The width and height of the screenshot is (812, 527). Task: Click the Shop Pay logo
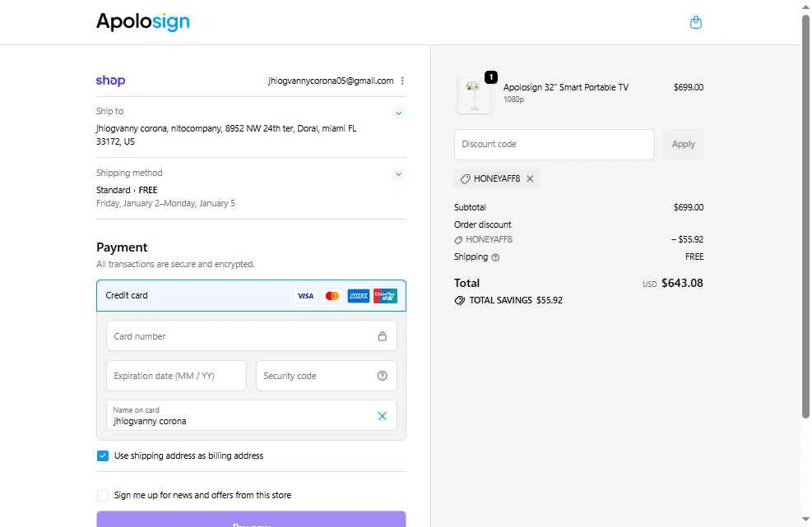tap(111, 81)
